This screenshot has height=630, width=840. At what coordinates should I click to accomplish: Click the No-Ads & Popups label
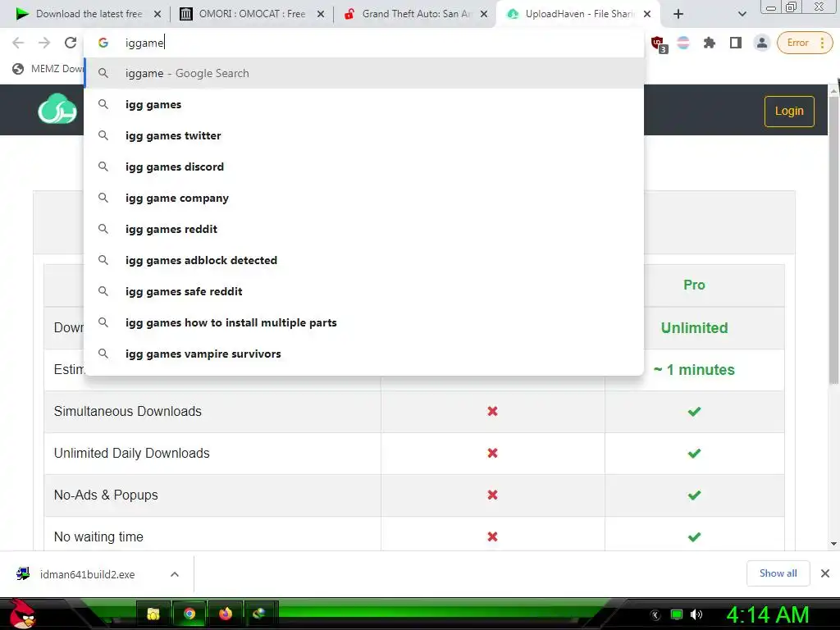tap(106, 495)
